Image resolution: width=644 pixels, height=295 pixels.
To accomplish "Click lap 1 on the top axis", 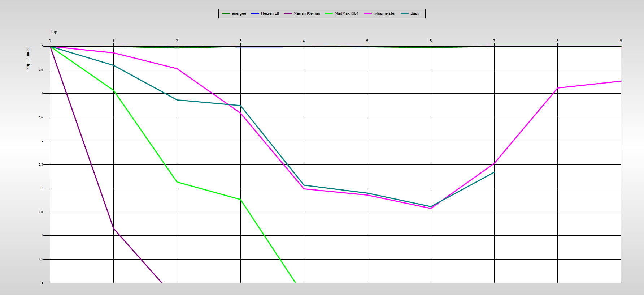I will (x=113, y=41).
